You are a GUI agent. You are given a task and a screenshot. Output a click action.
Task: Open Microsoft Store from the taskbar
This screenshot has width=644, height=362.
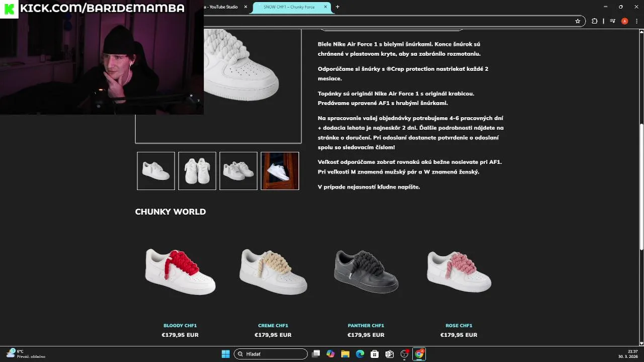(x=375, y=354)
